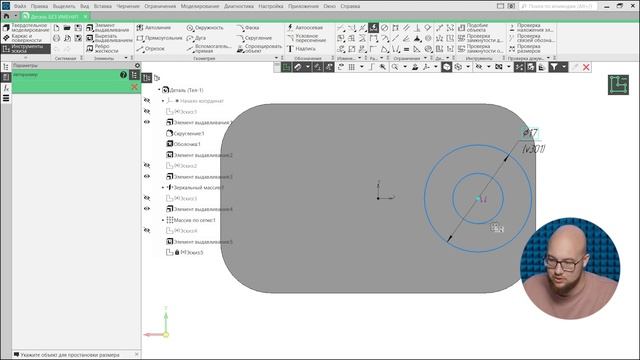The image size is (640, 360).
Task: Select the Надпись text tool
Action: (x=301, y=49)
